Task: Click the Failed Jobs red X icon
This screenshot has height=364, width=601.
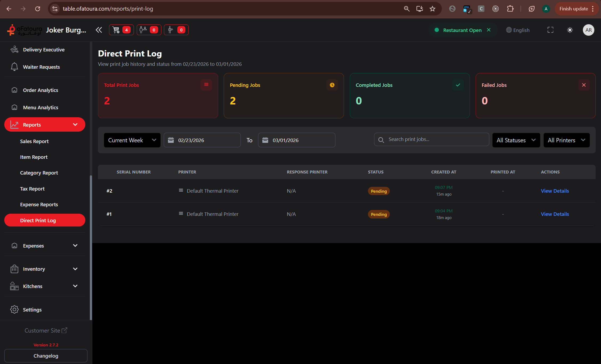Action: (584, 85)
